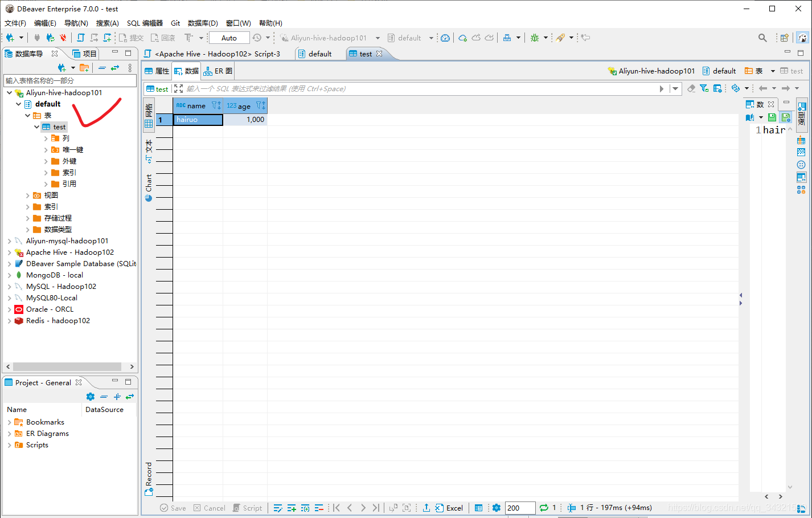Go to first row navigation icon
The width and height of the screenshot is (812, 518).
tap(337, 508)
